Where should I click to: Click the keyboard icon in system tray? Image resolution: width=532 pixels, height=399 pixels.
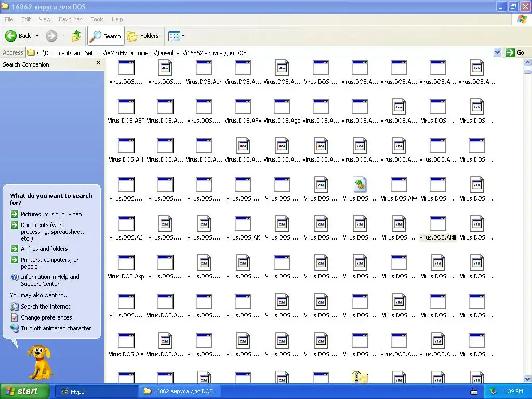coord(474,392)
